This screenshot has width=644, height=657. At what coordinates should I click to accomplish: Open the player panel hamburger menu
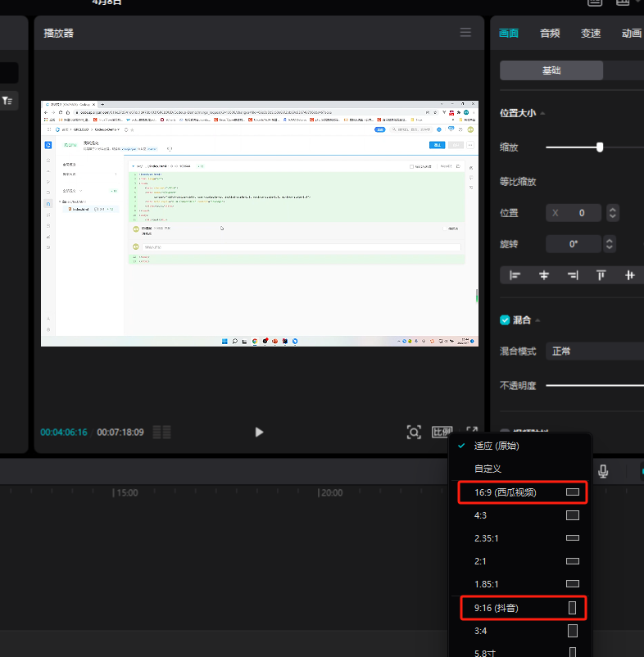pyautogui.click(x=465, y=32)
